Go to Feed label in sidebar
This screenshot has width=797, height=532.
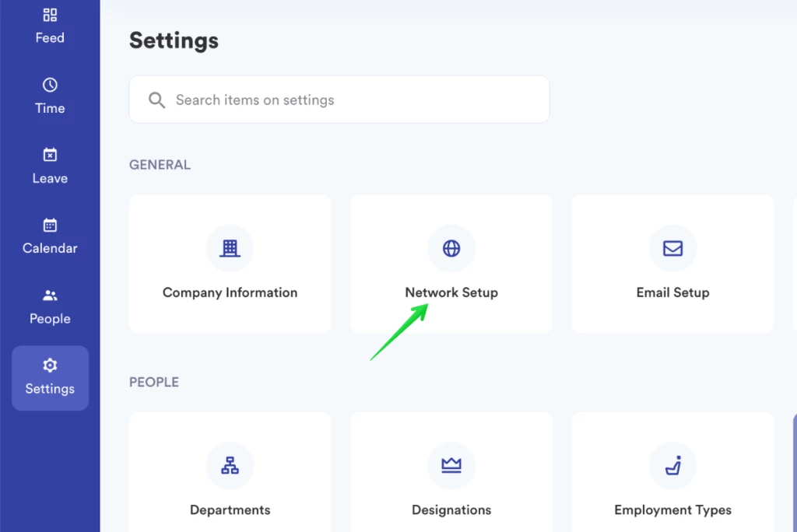point(50,38)
